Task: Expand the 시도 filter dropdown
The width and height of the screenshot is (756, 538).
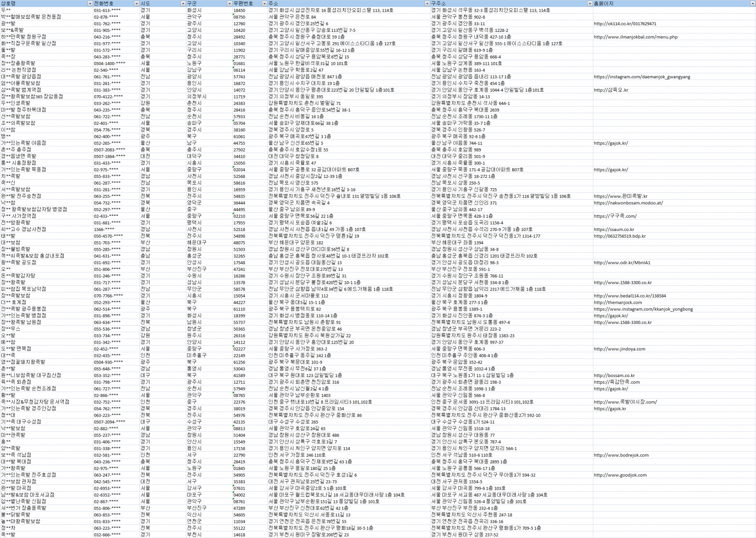Action: click(183, 3)
